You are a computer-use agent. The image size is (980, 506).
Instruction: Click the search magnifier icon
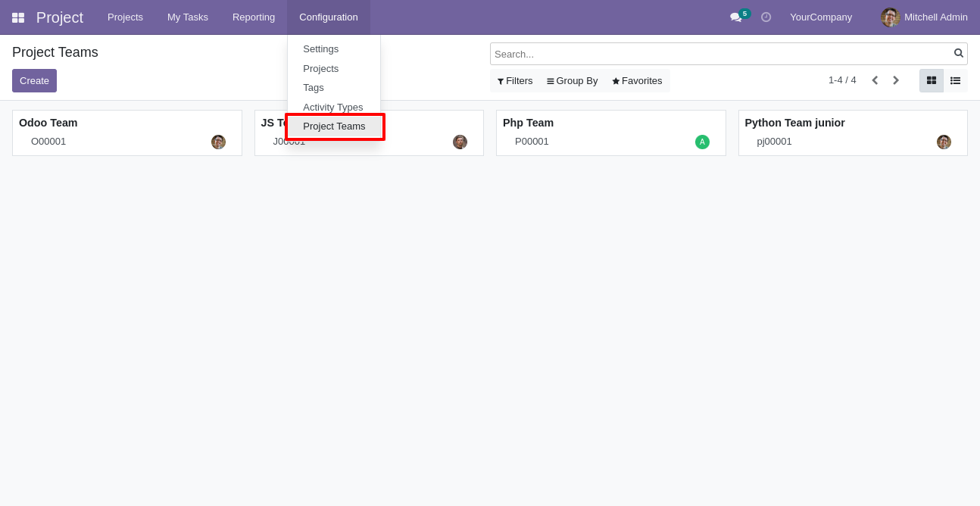click(958, 53)
